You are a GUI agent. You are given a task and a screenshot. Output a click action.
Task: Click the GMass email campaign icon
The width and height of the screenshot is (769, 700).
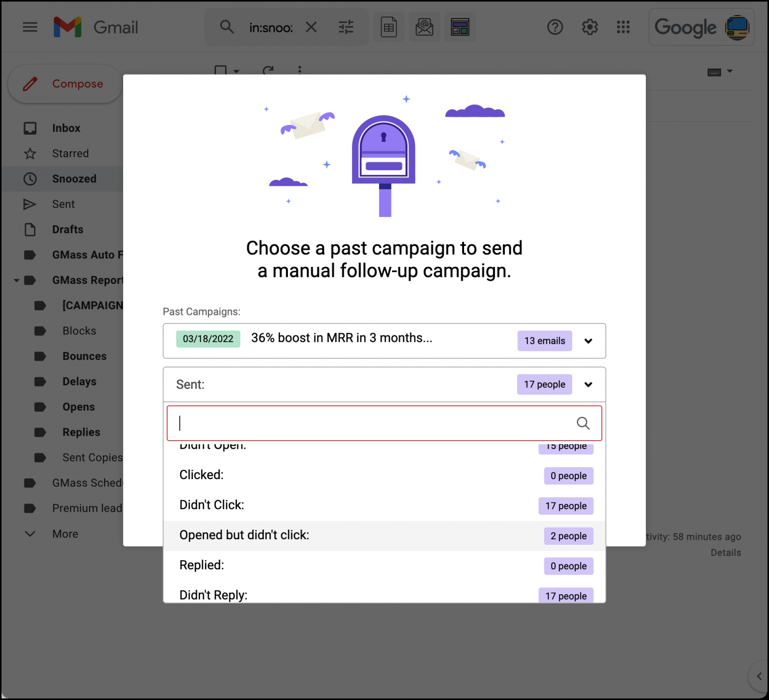[x=424, y=27]
